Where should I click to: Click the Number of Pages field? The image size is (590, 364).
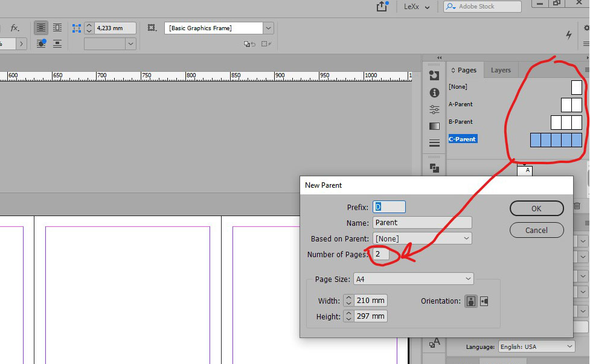[x=381, y=254]
